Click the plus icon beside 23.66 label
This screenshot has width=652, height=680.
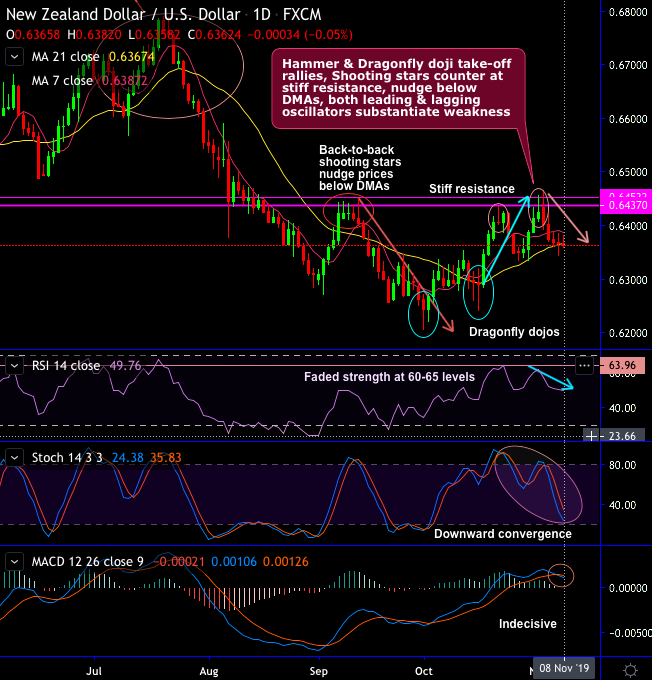591,436
